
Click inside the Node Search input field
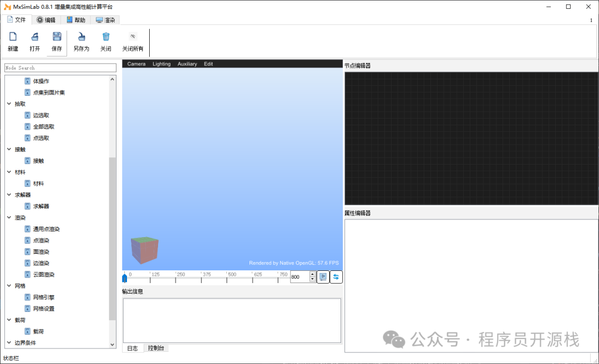(x=60, y=68)
